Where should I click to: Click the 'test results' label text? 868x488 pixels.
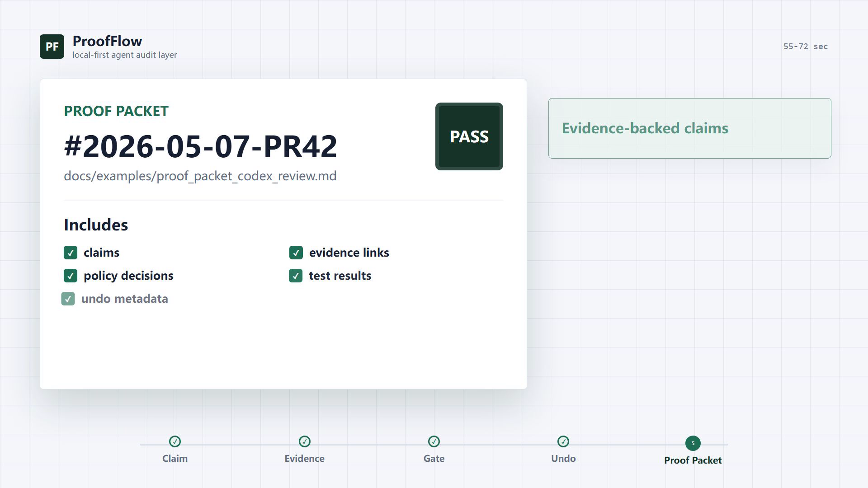click(x=340, y=276)
